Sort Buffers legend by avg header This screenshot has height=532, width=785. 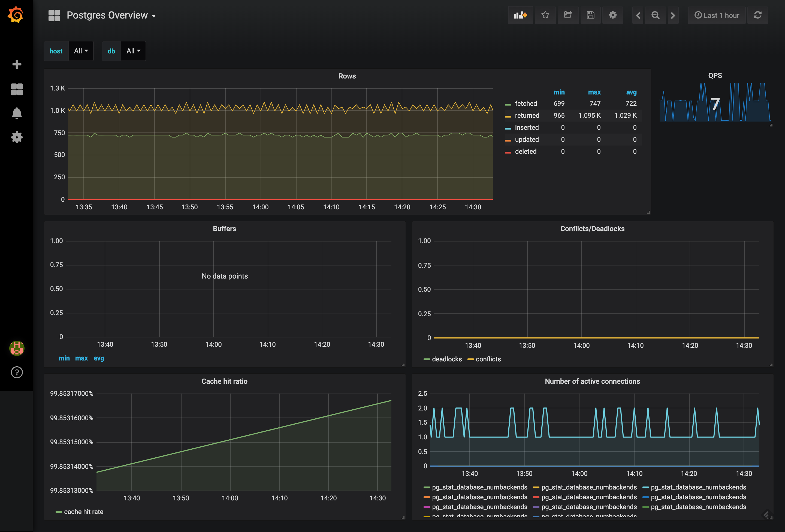[99, 358]
